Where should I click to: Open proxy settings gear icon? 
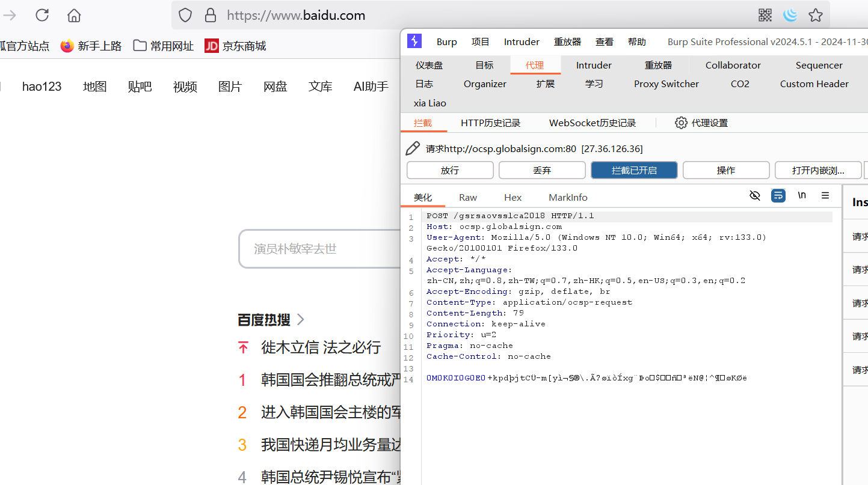pos(681,123)
